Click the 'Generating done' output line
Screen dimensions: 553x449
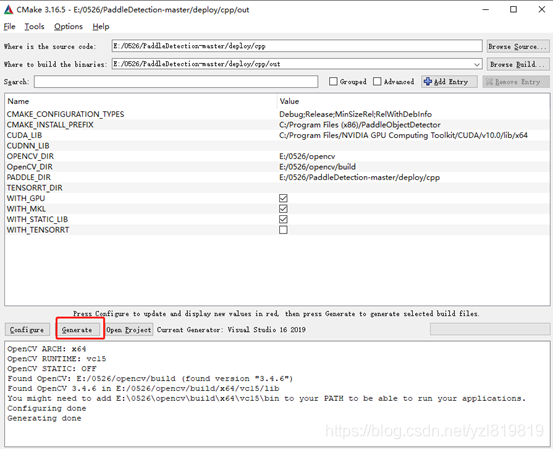[44, 418]
